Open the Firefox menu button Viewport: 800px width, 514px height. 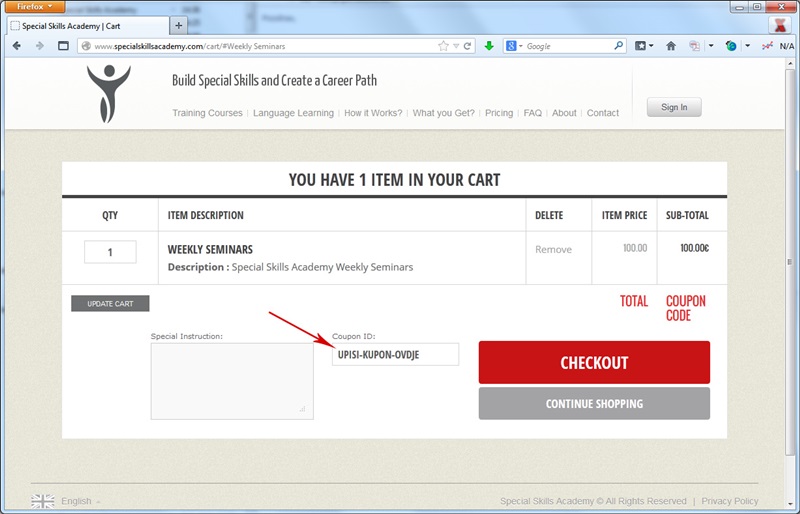coord(35,6)
